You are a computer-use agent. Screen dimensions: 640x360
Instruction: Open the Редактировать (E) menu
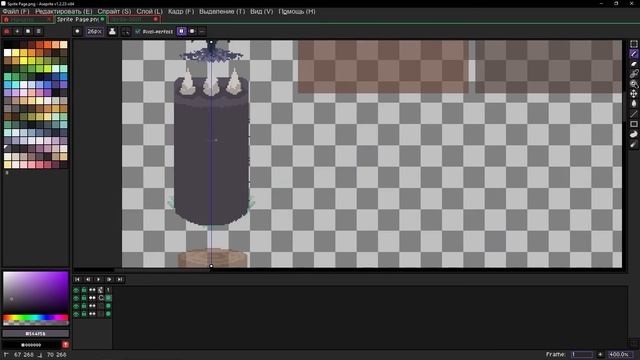click(x=64, y=11)
